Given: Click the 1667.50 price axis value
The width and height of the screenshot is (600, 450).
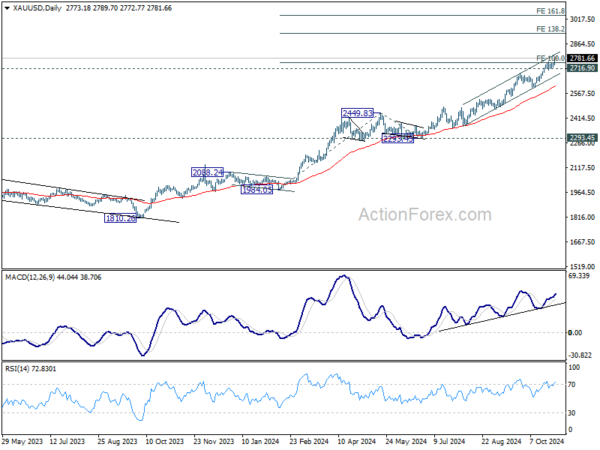Looking at the screenshot, I should (x=582, y=242).
